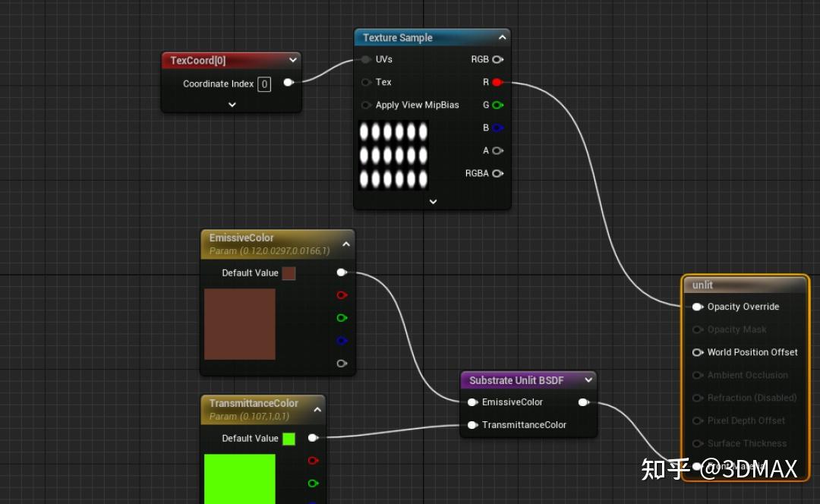This screenshot has width=820, height=504.
Task: Select the R output pin on Texture Sample
Action: click(497, 82)
